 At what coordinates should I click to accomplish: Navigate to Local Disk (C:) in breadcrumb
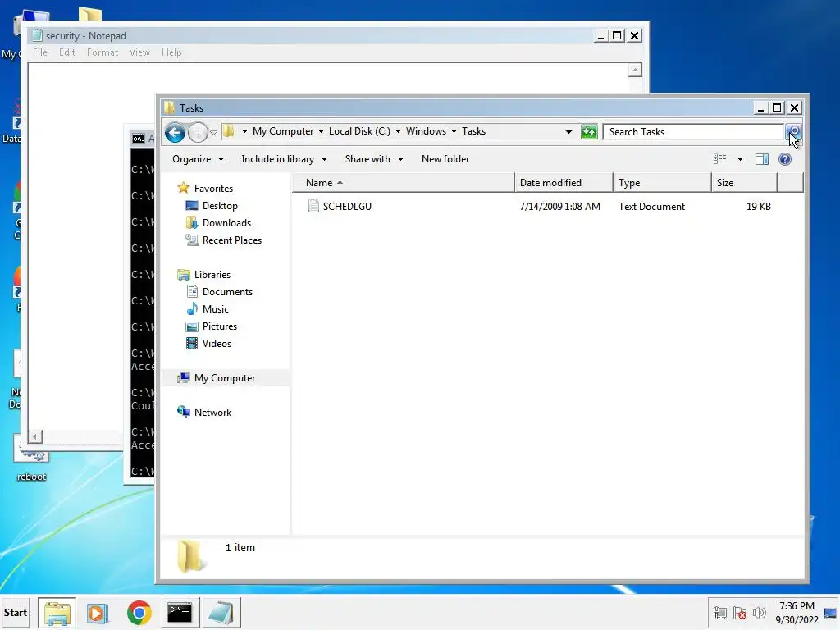click(359, 131)
